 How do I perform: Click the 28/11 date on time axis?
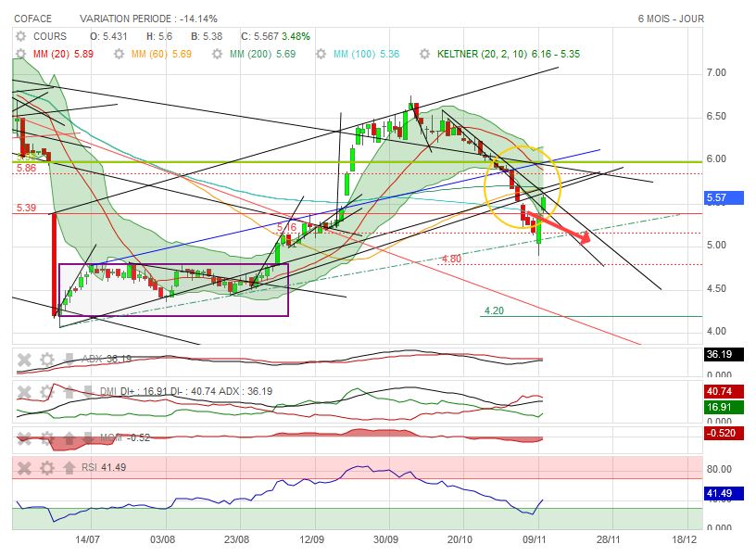[x=609, y=539]
